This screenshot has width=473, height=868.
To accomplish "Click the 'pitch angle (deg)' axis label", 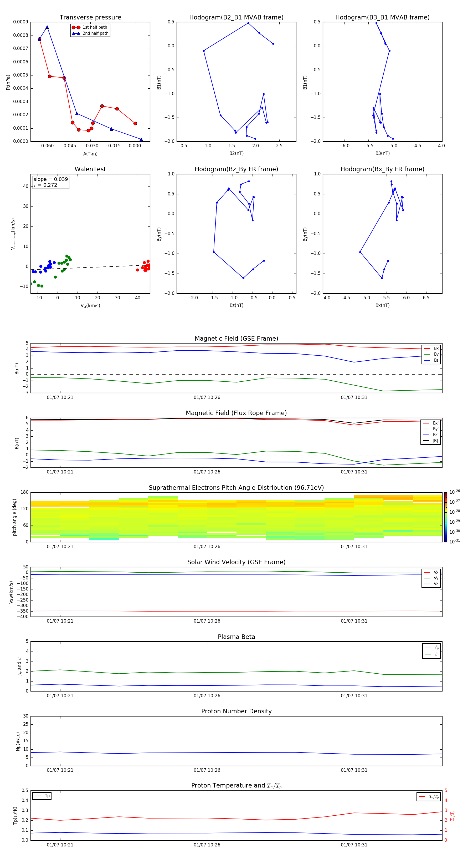I will [14, 517].
